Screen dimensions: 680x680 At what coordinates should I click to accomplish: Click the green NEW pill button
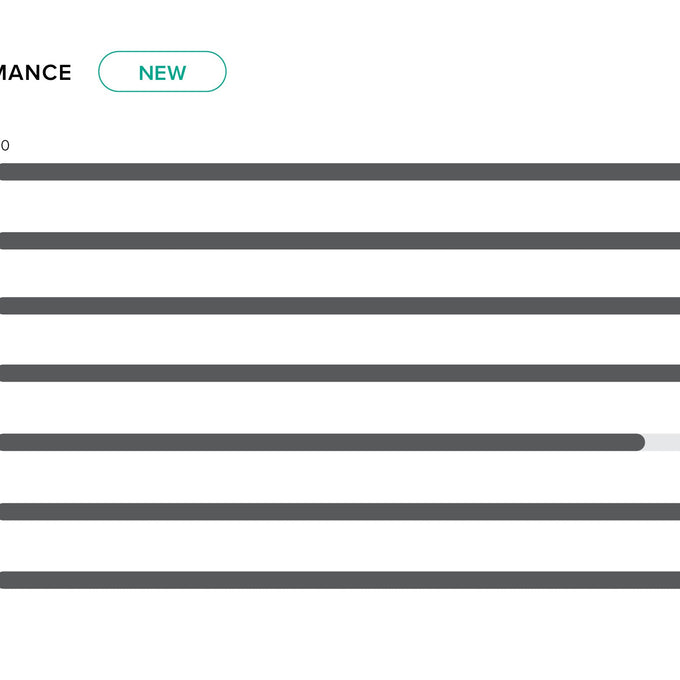click(162, 72)
